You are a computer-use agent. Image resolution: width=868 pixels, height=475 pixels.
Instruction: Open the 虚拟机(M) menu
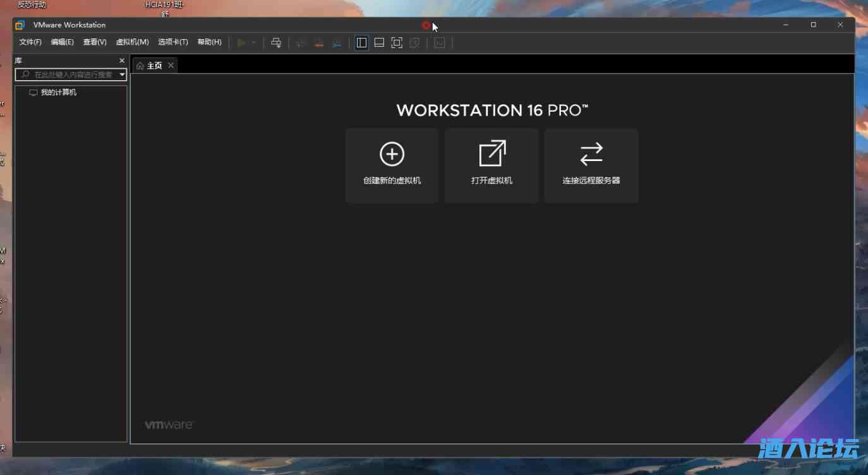pyautogui.click(x=132, y=42)
